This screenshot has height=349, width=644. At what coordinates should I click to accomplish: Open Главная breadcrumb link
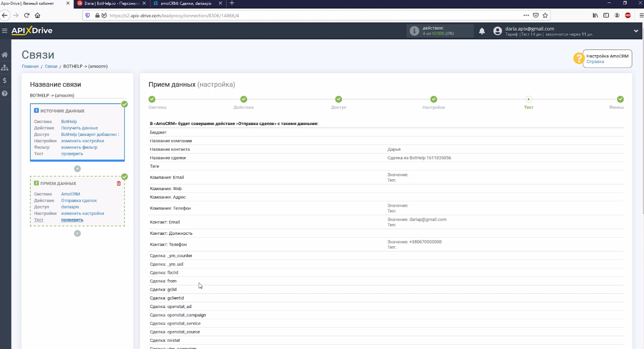coord(30,66)
